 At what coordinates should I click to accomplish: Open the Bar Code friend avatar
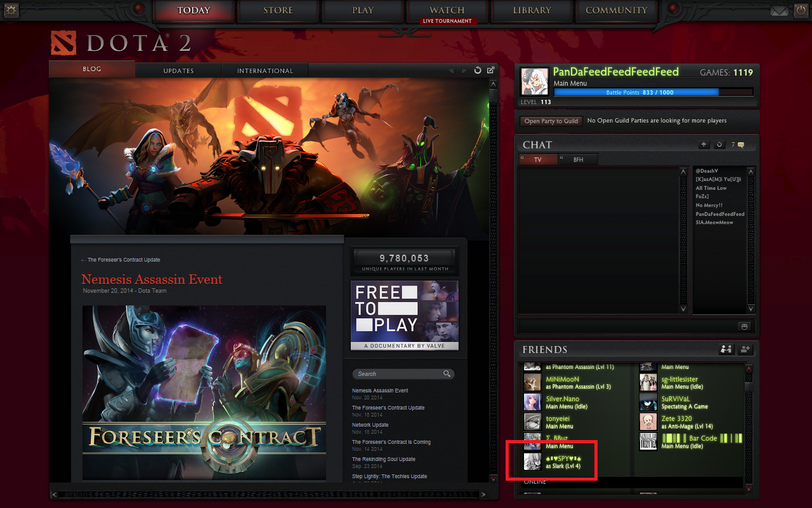tap(648, 441)
